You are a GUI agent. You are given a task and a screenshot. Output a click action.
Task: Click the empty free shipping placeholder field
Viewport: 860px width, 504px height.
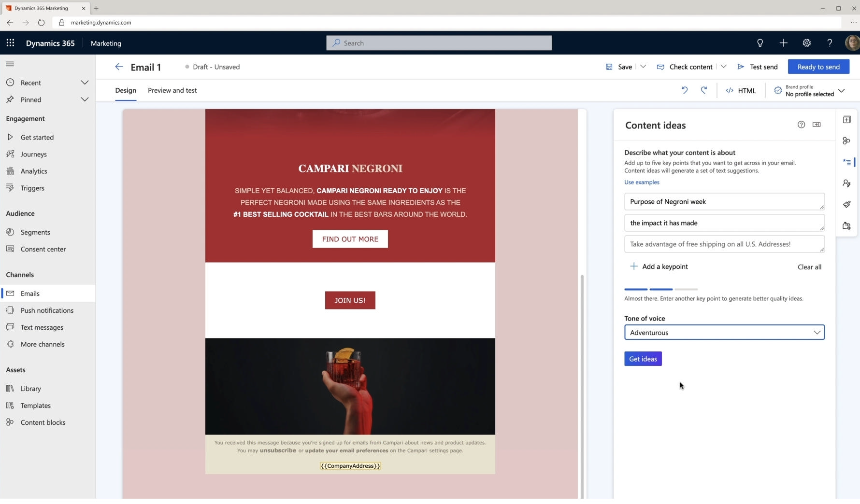(x=724, y=244)
